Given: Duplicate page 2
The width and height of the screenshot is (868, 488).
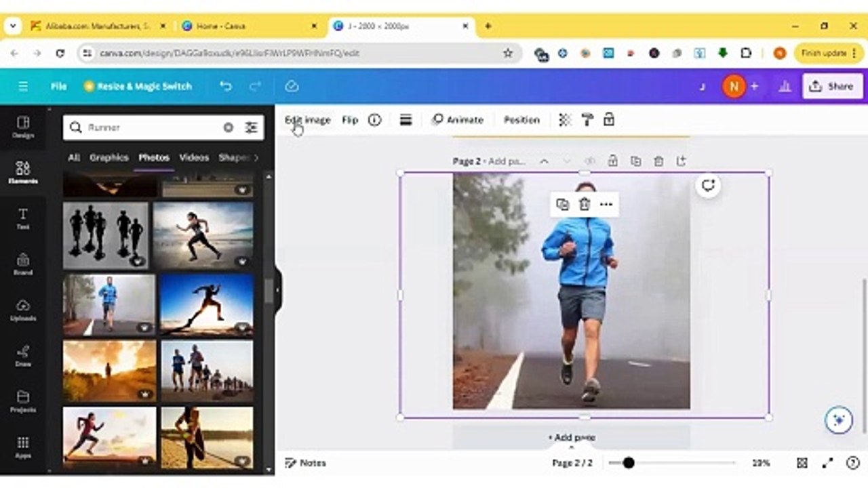Looking at the screenshot, I should (x=635, y=161).
